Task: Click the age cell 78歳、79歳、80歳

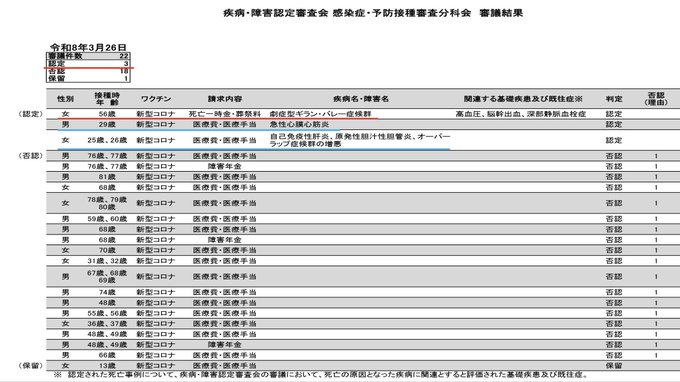Action: point(107,203)
